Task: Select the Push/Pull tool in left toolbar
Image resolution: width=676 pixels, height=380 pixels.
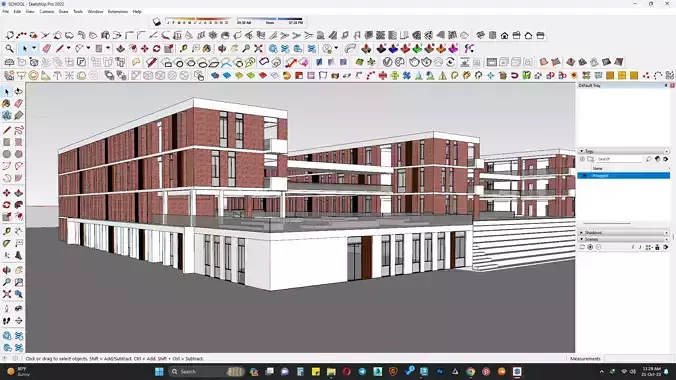Action: tap(19, 193)
